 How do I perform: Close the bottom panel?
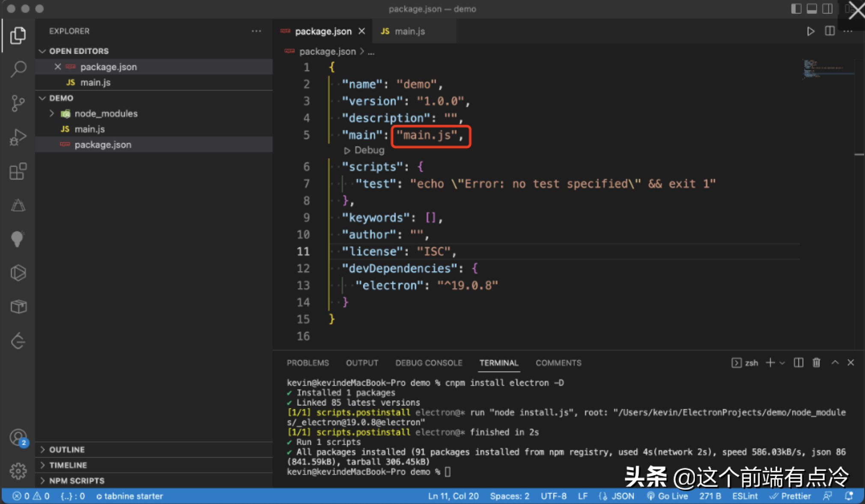coord(850,362)
